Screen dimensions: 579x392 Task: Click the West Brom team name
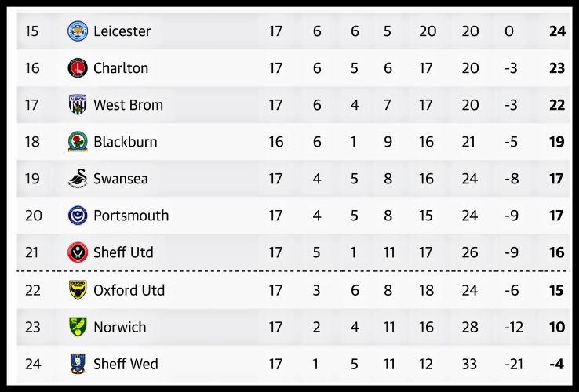pos(128,105)
